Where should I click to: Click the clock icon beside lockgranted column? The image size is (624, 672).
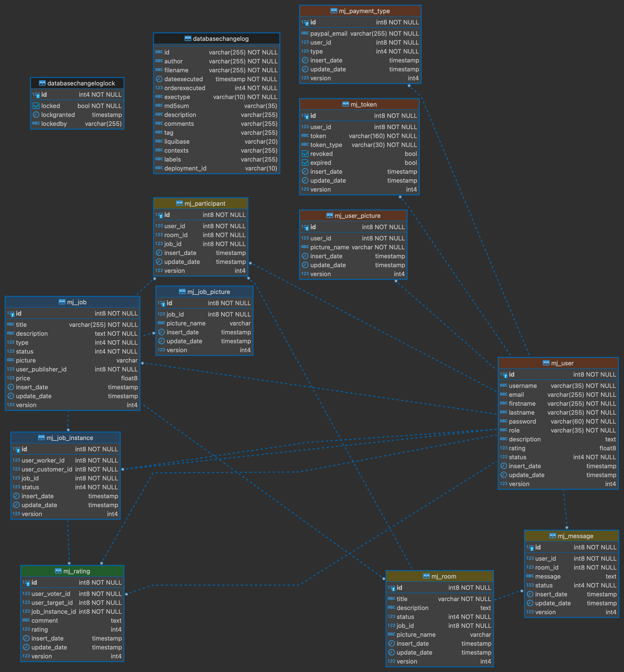pos(36,115)
